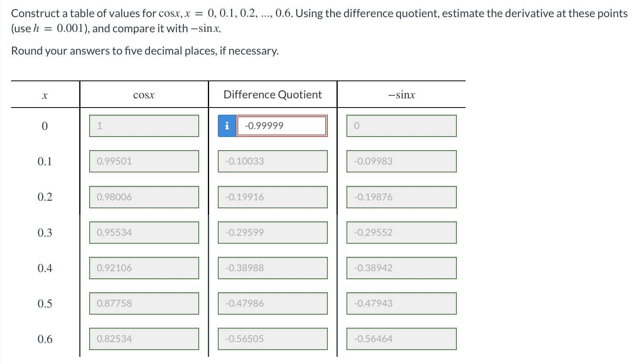Viewport: 634px width, 364px height.
Task: Click the -sinx value -0.09983 for x=0.1
Action: click(401, 161)
